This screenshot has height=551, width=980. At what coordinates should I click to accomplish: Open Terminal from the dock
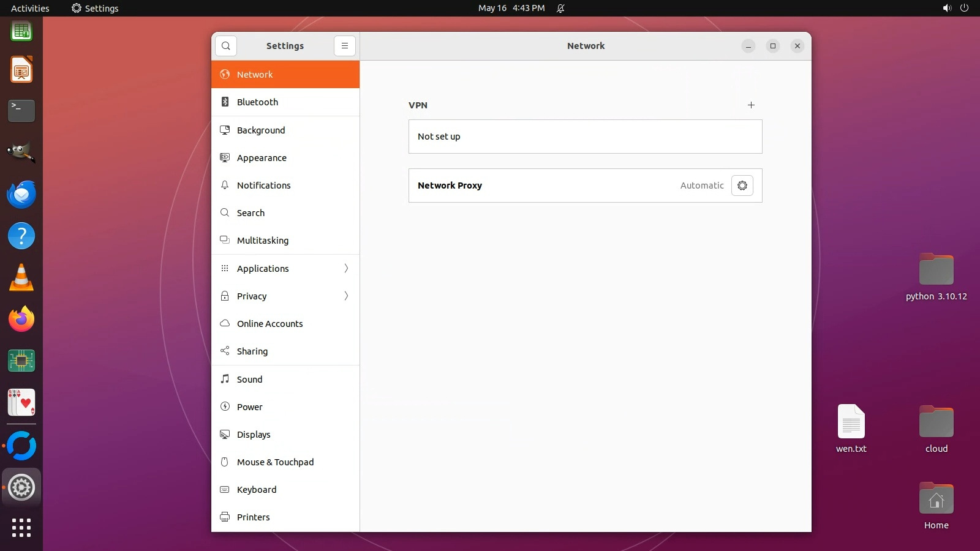[x=21, y=111]
